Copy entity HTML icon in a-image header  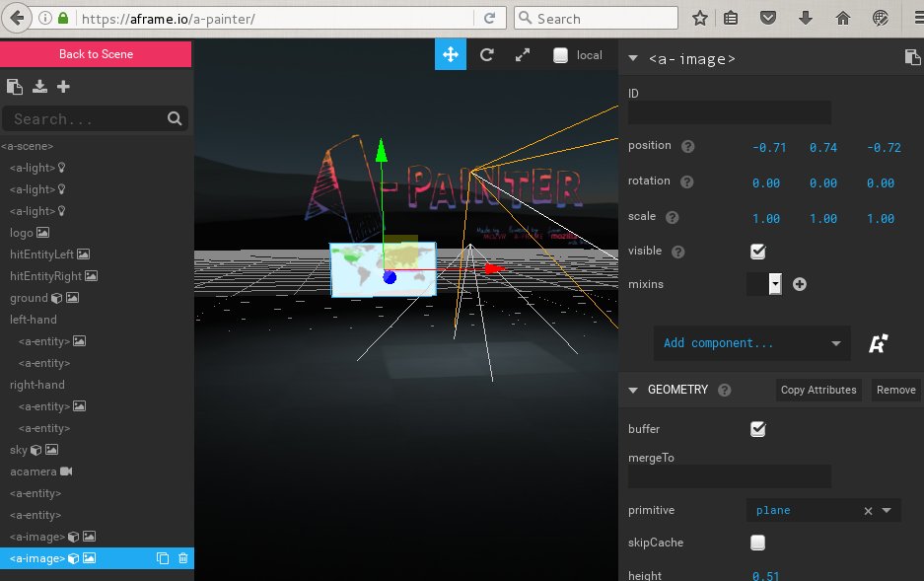pyautogui.click(x=912, y=58)
